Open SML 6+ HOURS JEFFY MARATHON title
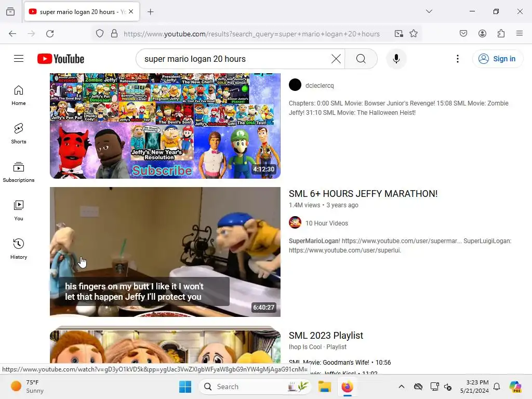Viewport: 532px width, 399px height. tap(363, 194)
